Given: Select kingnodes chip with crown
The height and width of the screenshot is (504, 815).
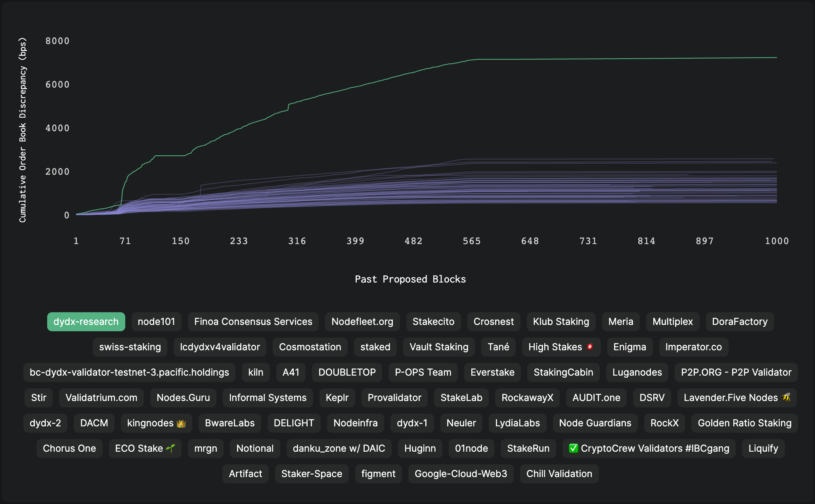Looking at the screenshot, I should 157,423.
